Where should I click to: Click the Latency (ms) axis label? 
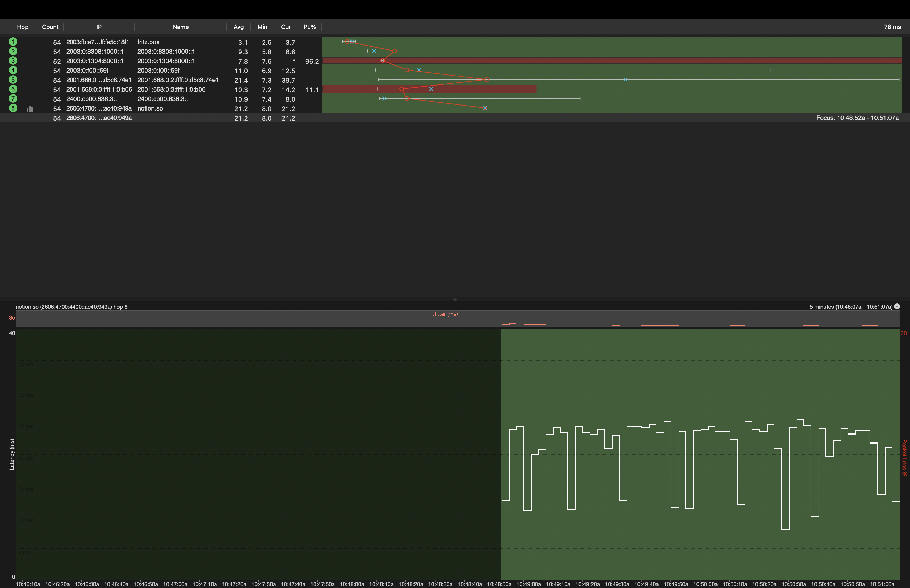(x=12, y=454)
